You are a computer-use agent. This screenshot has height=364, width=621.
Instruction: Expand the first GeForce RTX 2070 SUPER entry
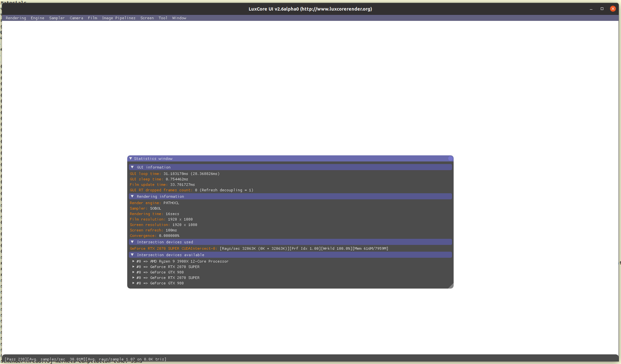coord(133,267)
